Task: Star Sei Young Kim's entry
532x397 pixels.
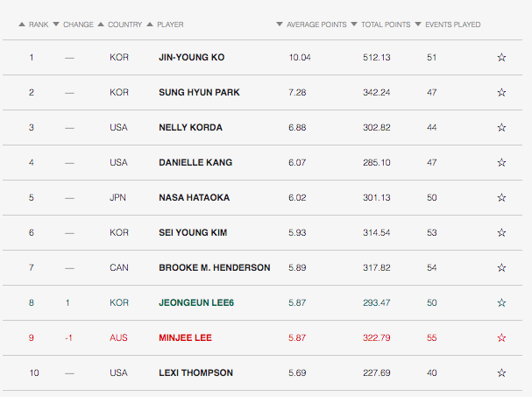Action: [501, 233]
